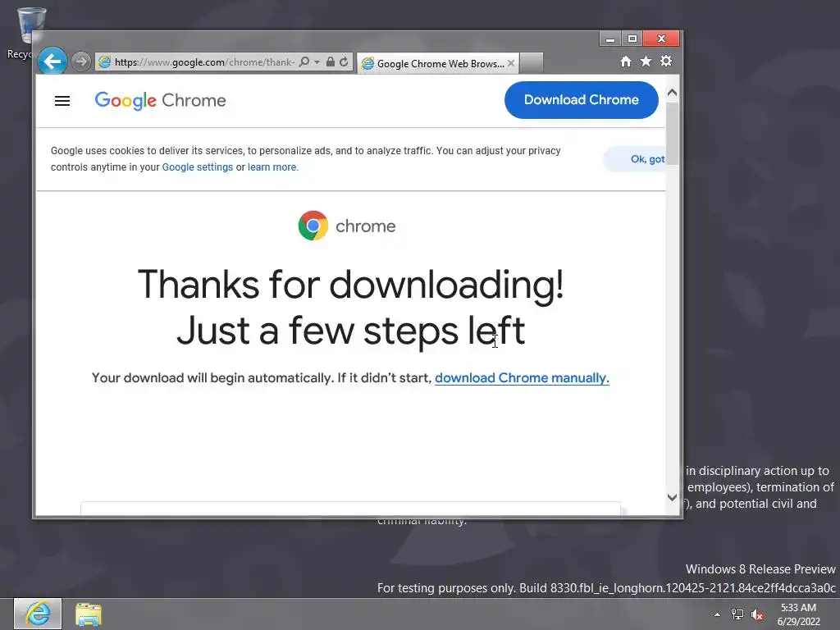Open the hamburger menu on Chrome page
Image resolution: width=840 pixels, height=630 pixels.
click(62, 101)
